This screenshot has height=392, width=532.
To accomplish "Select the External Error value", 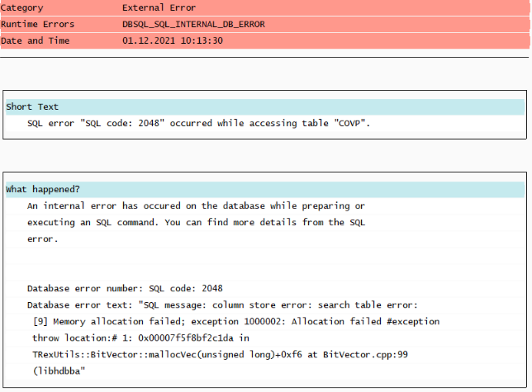I will [x=159, y=7].
